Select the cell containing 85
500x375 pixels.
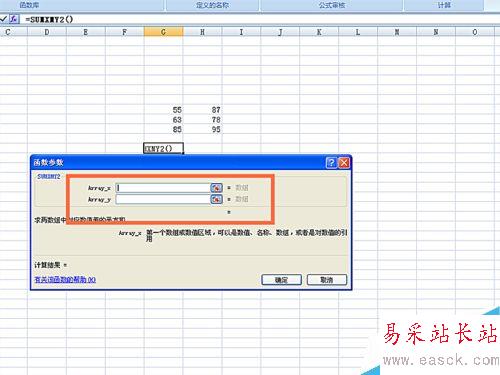click(163, 129)
